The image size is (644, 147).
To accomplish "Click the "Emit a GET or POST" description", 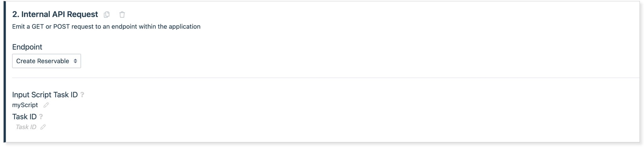I will (x=106, y=27).
